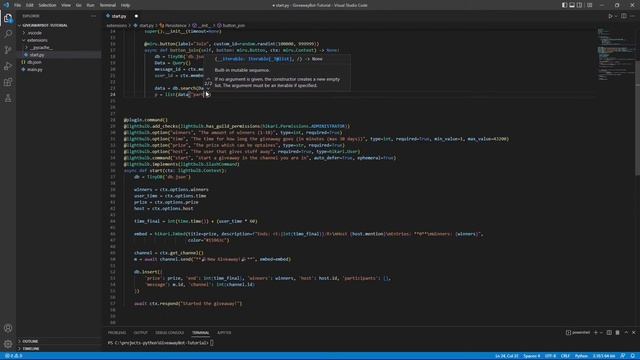The width and height of the screenshot is (640, 360).
Task: Open the Run menu
Action: [90, 5]
